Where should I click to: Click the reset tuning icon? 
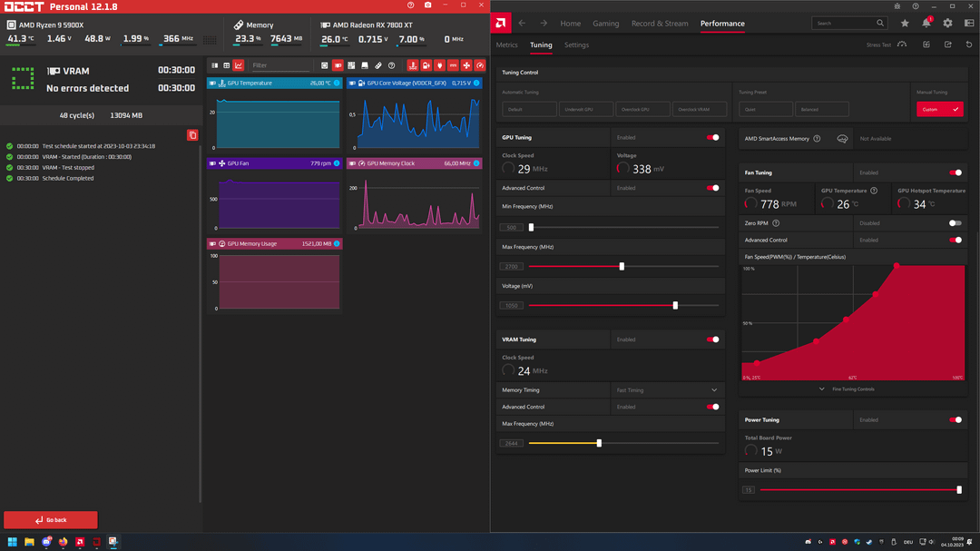[969, 44]
